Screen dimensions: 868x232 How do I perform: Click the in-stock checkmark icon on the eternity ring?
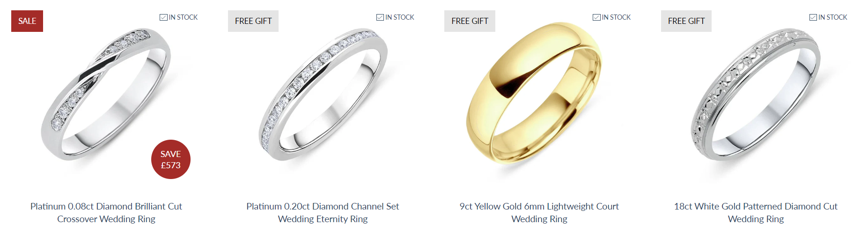[x=380, y=17]
